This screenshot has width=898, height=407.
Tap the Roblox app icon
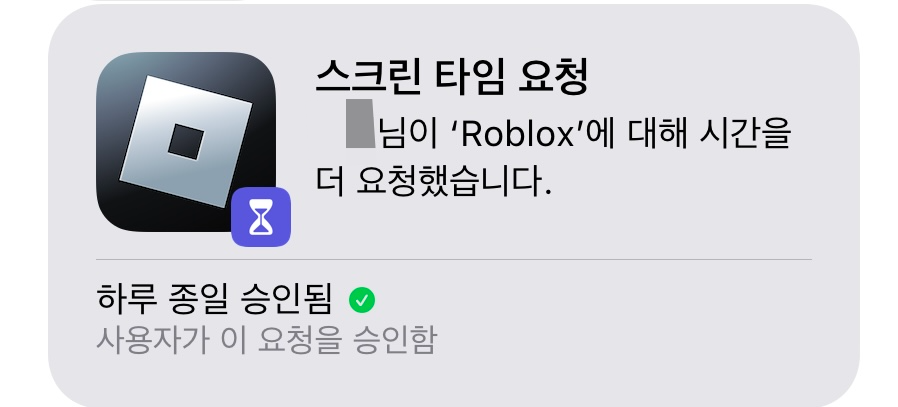[x=186, y=142]
